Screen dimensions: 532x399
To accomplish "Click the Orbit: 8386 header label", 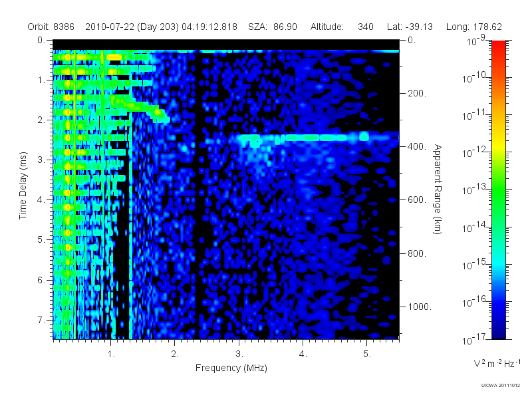I will point(51,27).
